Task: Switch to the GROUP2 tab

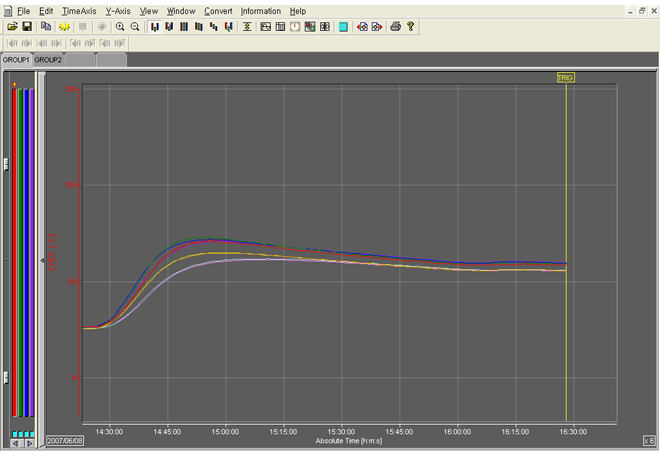Action: pos(48,60)
